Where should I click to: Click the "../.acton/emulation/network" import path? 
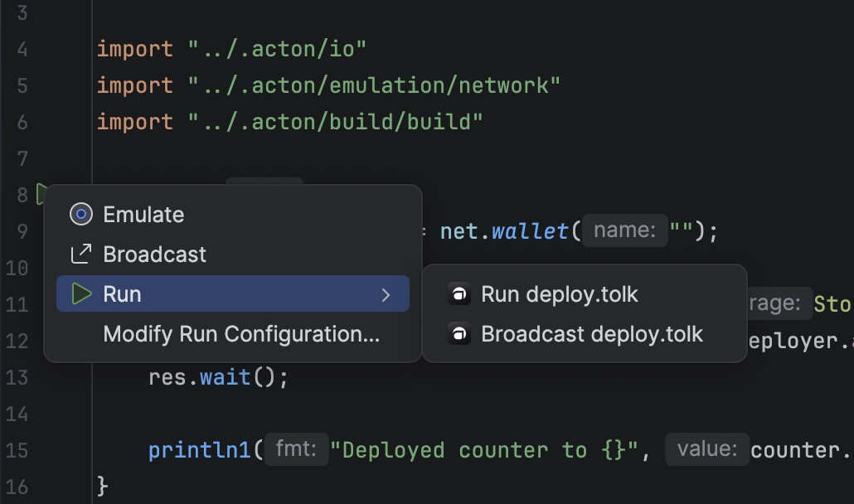(374, 85)
